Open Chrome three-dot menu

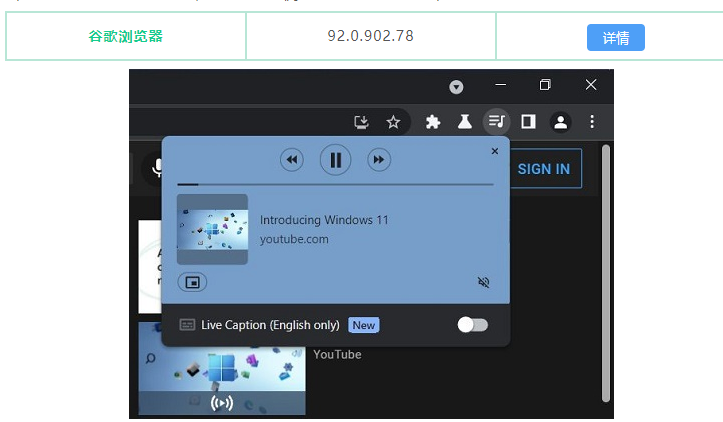point(592,122)
